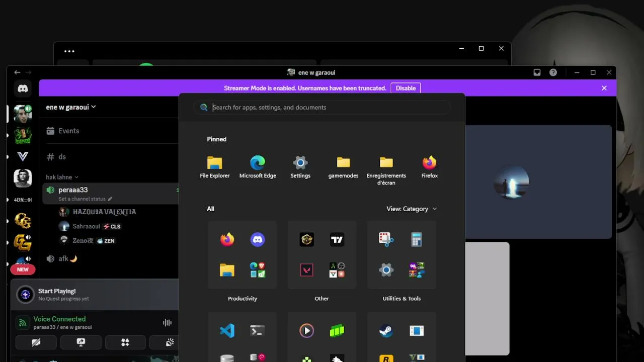Open the Raven server in Discord's sidebar
644x362 pixels.
coord(23,136)
